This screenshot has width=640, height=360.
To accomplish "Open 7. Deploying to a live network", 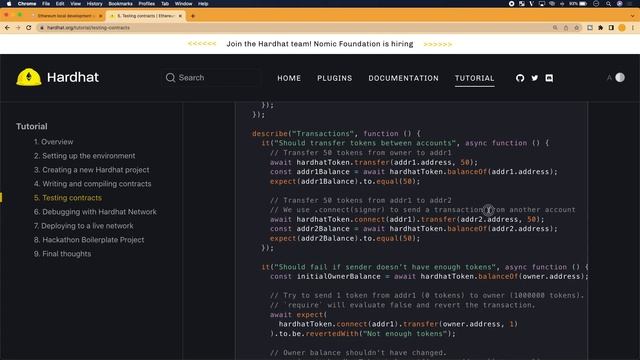I will point(84,225).
